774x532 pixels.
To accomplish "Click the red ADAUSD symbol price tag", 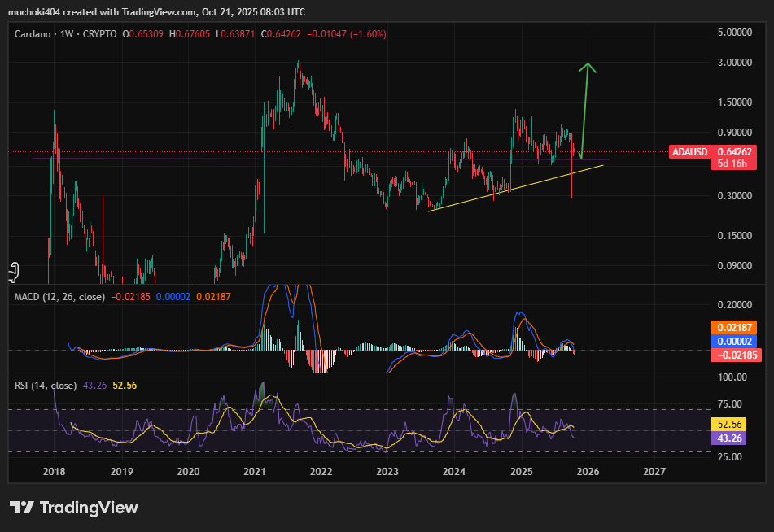I will coord(688,151).
